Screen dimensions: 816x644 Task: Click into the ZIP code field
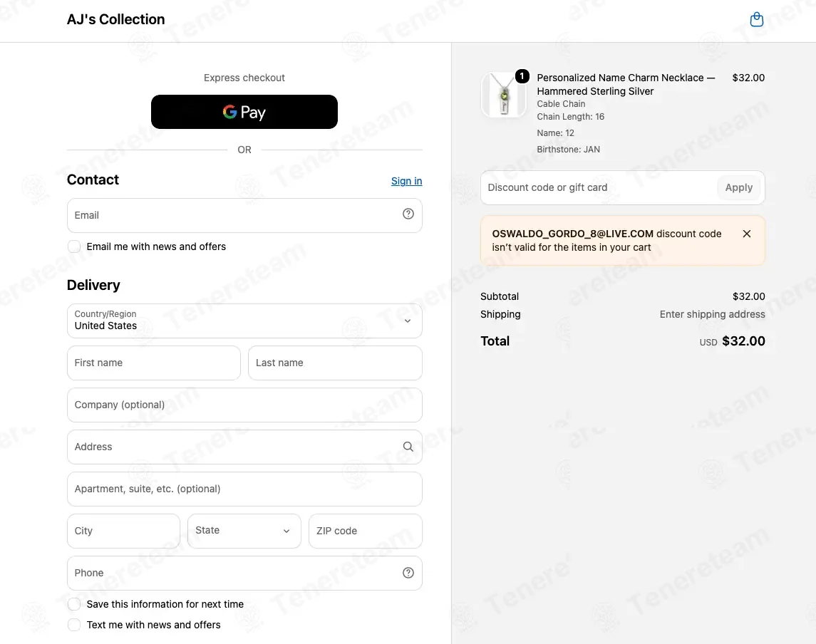tap(366, 531)
